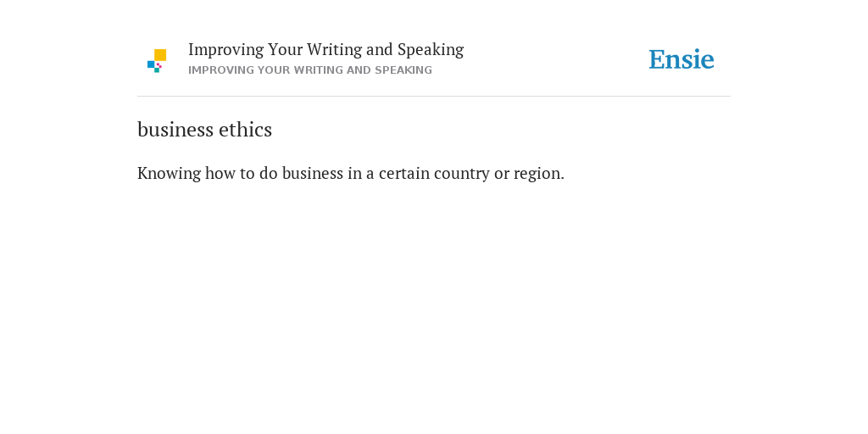Screen dimensions: 868x434
Task: Click the pink dots in the logo
Action: 159,65
